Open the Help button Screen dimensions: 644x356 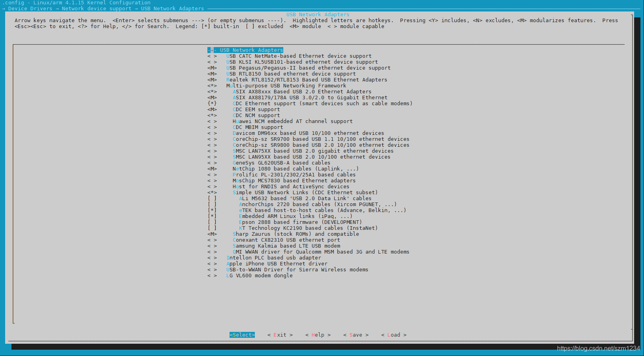[318, 335]
